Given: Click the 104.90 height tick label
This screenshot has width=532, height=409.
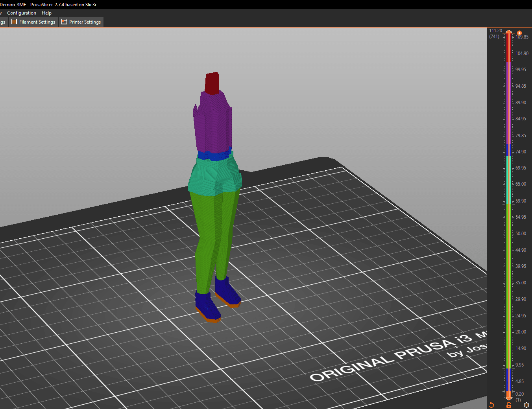Looking at the screenshot, I should [x=522, y=53].
